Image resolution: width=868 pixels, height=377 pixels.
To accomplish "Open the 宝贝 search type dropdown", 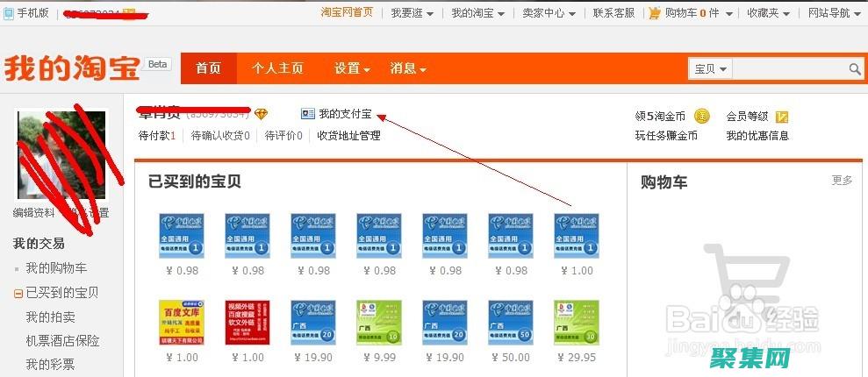I will click(711, 69).
